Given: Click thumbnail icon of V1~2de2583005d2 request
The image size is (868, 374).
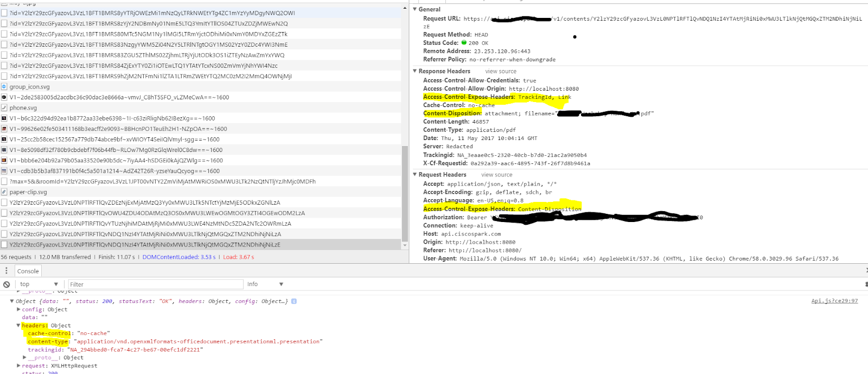Looking at the screenshot, I should tap(4, 98).
